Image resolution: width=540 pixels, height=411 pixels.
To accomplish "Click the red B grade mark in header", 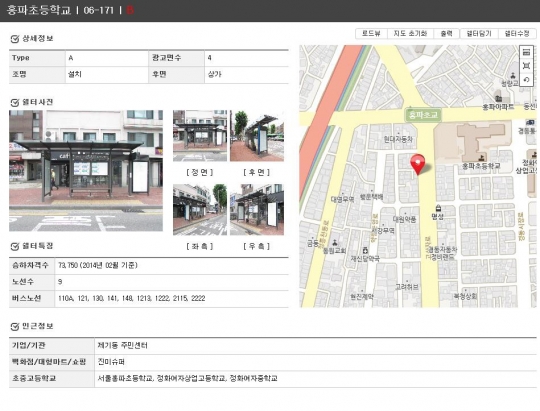I will (130, 10).
